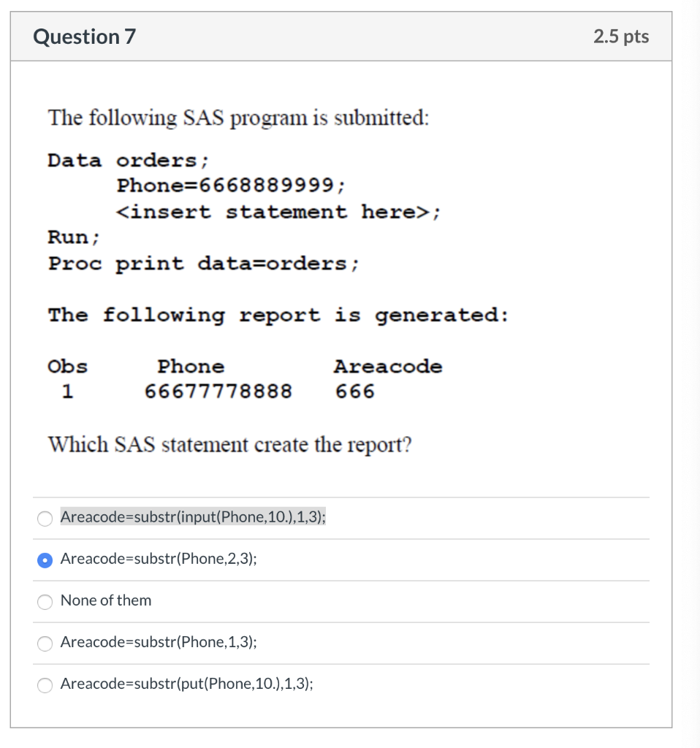Click the Areacode column header
The image size is (700, 748).
click(388, 366)
